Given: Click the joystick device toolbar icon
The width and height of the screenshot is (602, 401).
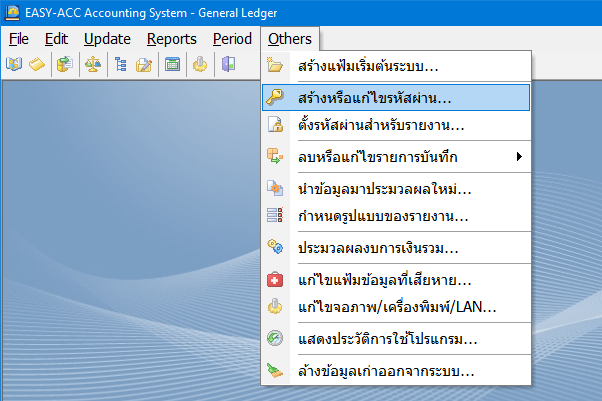Looking at the screenshot, I should 201,65.
